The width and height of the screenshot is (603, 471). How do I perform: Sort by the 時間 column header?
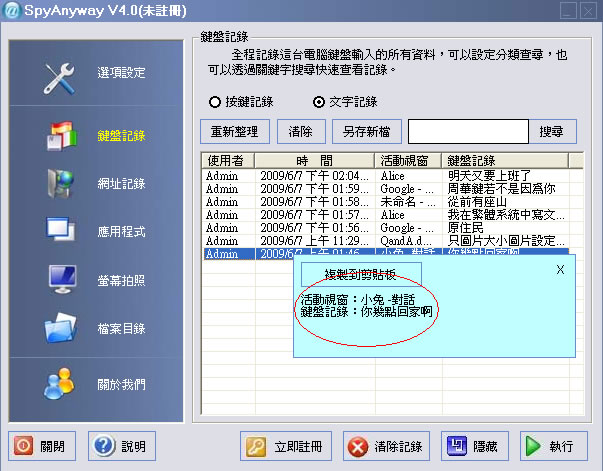coord(314,160)
